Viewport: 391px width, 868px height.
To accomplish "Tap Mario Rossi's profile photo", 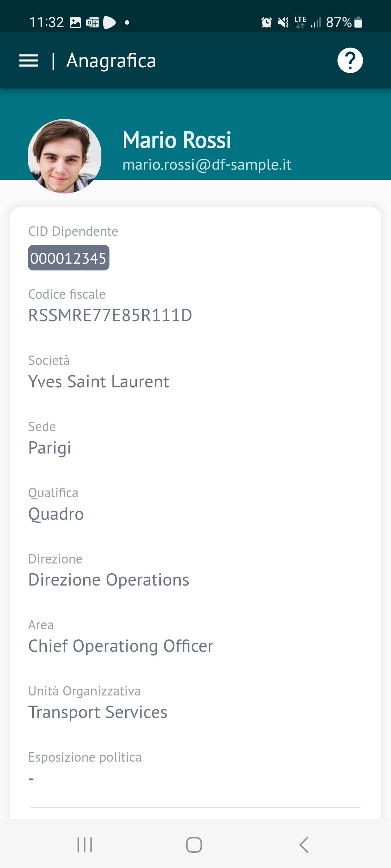I will 65,156.
